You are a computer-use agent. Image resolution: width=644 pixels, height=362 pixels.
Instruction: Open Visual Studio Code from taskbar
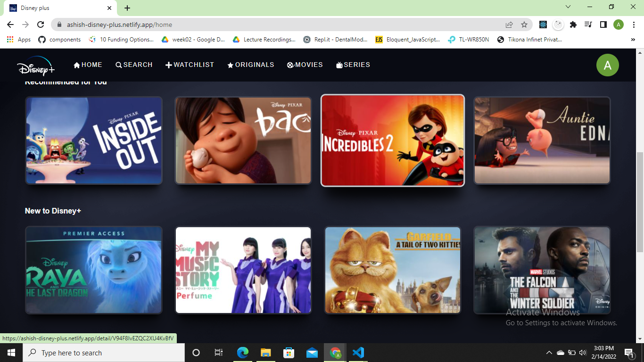pyautogui.click(x=358, y=353)
